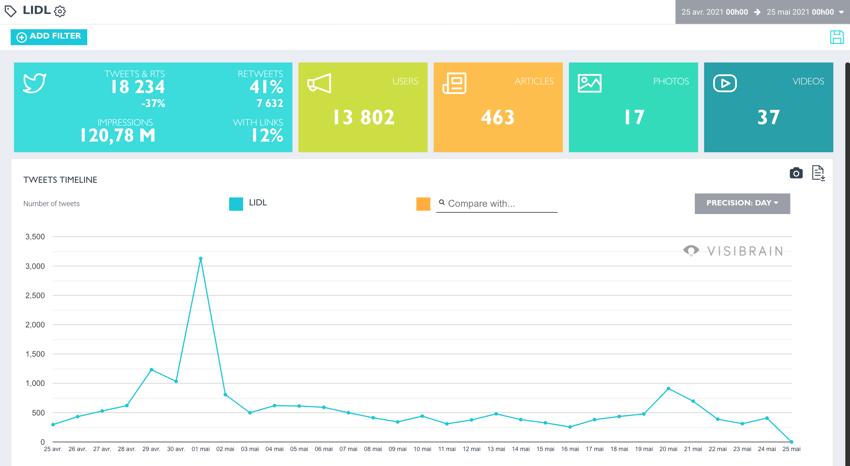Viewport: 850px width, 466px height.
Task: Click the LIDL blue legend swatch
Action: click(x=236, y=204)
